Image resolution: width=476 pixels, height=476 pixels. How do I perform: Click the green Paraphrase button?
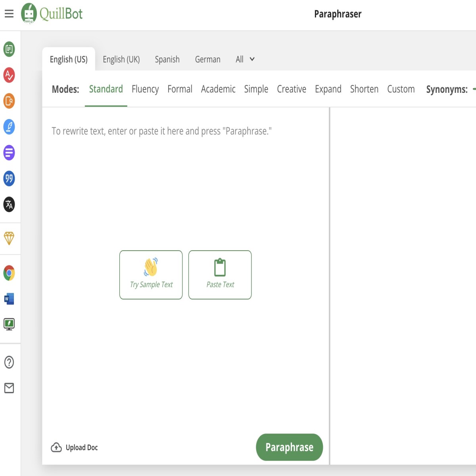(x=290, y=447)
